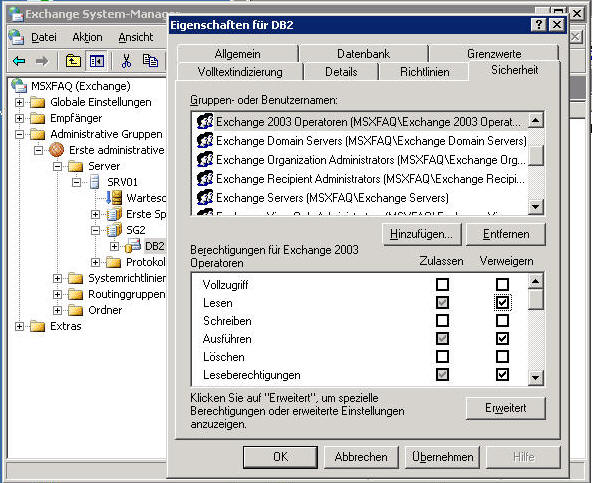Collapse the Server tree node
Screen dimensions: 592x483
[x=57, y=166]
